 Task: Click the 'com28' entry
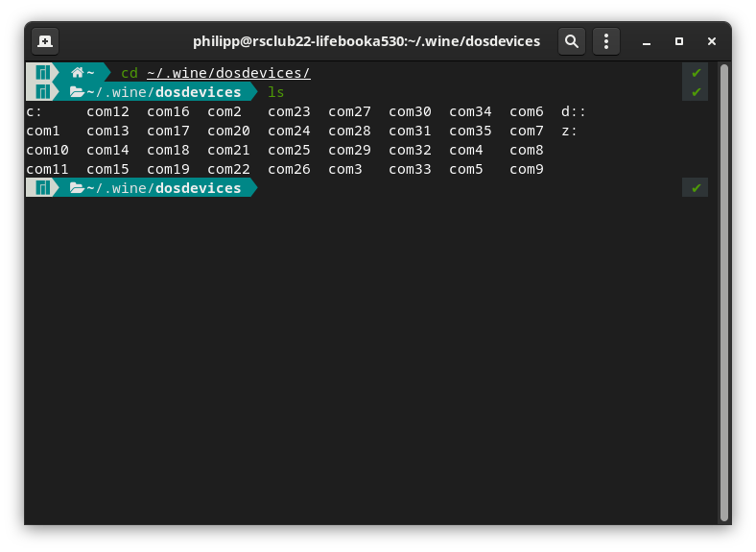pyautogui.click(x=349, y=132)
